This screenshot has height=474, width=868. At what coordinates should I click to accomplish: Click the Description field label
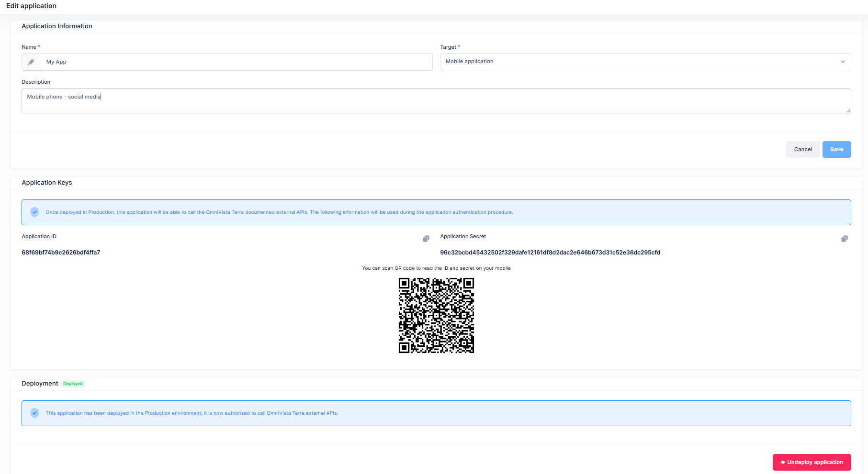click(x=36, y=82)
